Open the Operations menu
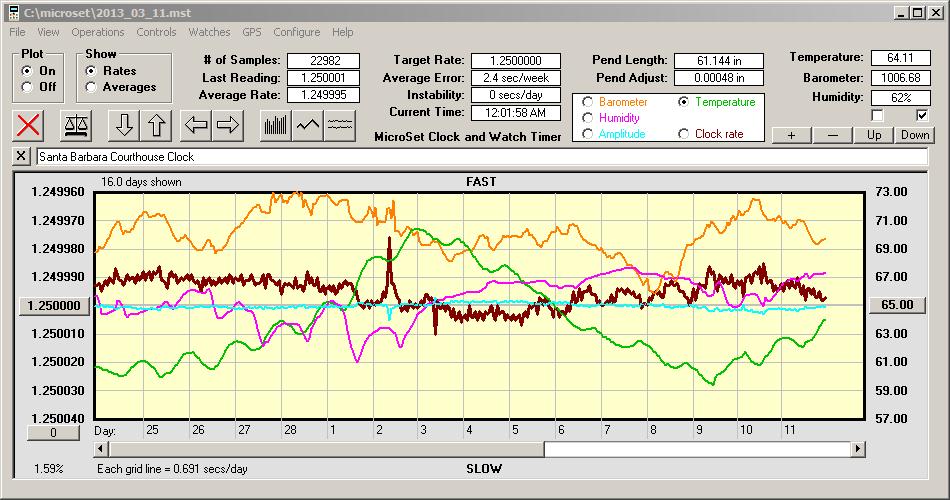 [98, 32]
